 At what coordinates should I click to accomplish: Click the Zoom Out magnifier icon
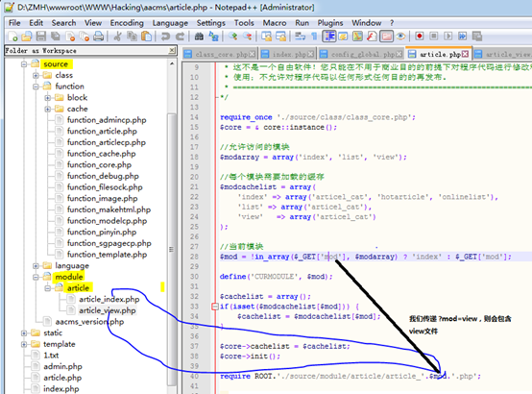(248, 36)
